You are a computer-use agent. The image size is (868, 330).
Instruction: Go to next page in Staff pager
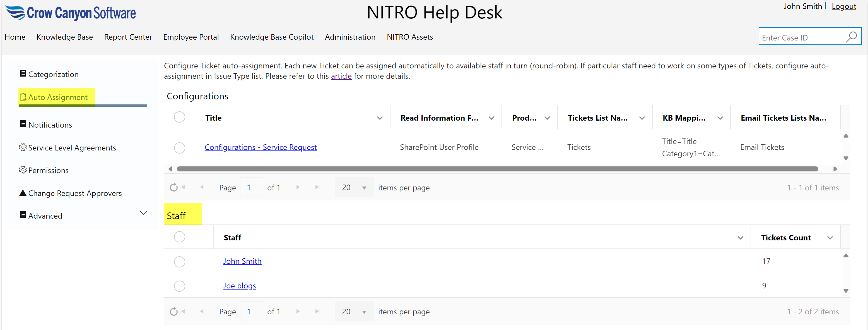point(298,312)
